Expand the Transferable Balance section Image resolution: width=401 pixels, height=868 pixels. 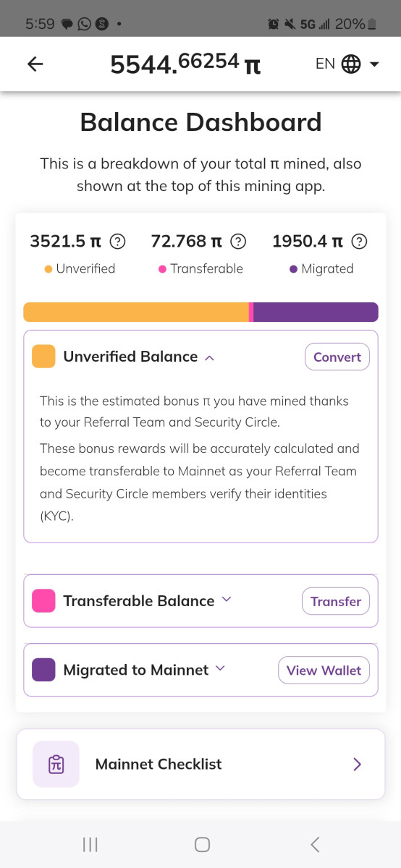pyautogui.click(x=227, y=600)
